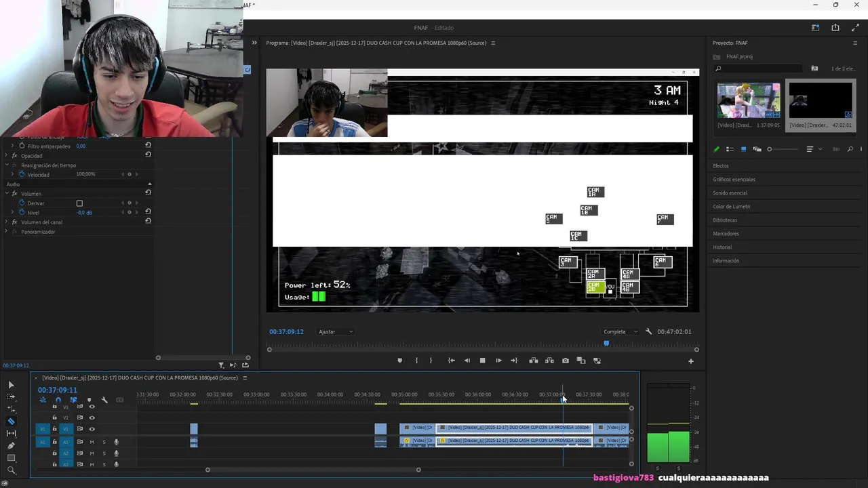Open Efectos panel tab
Viewport: 868px width, 488px height.
tap(721, 165)
